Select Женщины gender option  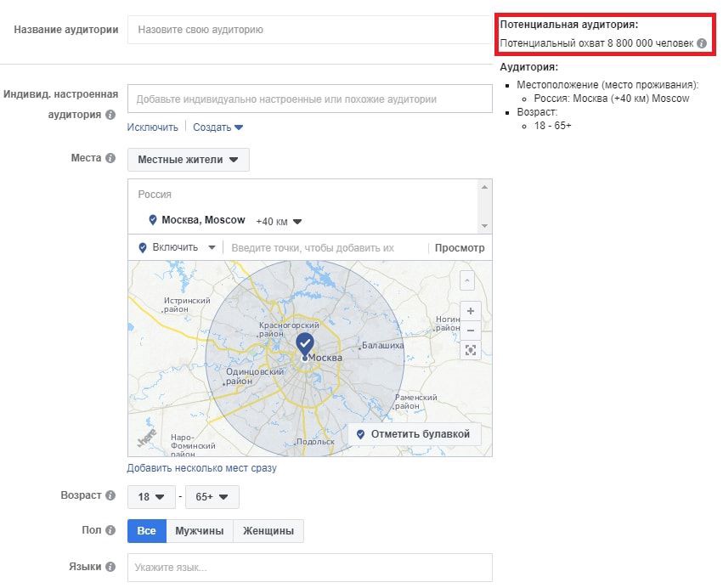tap(268, 531)
